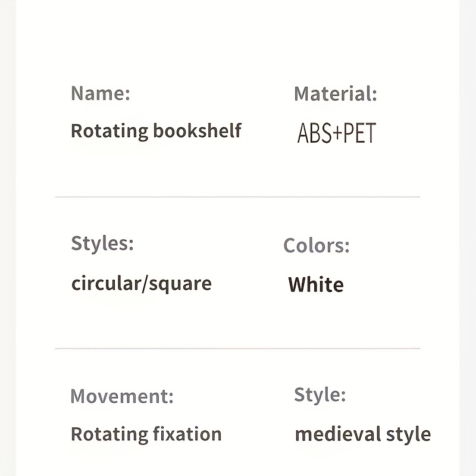Click the word "medieval"
Viewport: 476px width, 476px height.
coord(338,434)
